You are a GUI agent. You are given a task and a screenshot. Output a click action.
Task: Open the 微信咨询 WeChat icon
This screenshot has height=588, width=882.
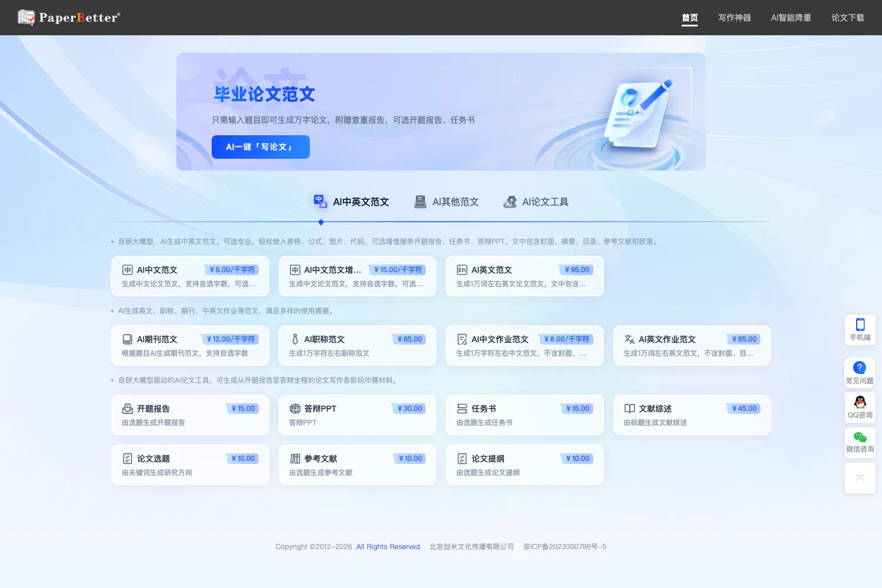860,437
